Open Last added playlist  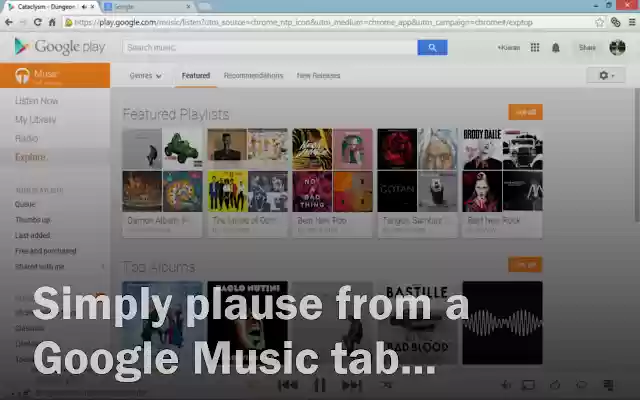[x=33, y=235]
